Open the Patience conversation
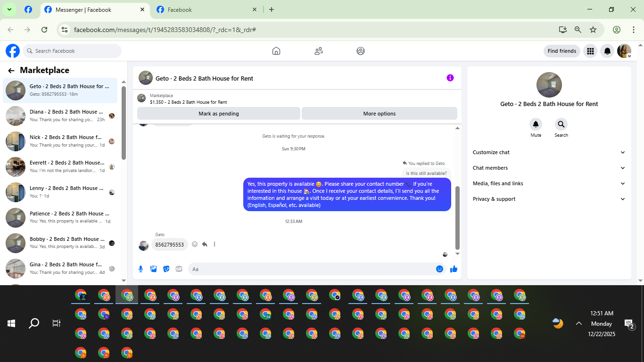Image resolution: width=644 pixels, height=362 pixels. (60, 217)
